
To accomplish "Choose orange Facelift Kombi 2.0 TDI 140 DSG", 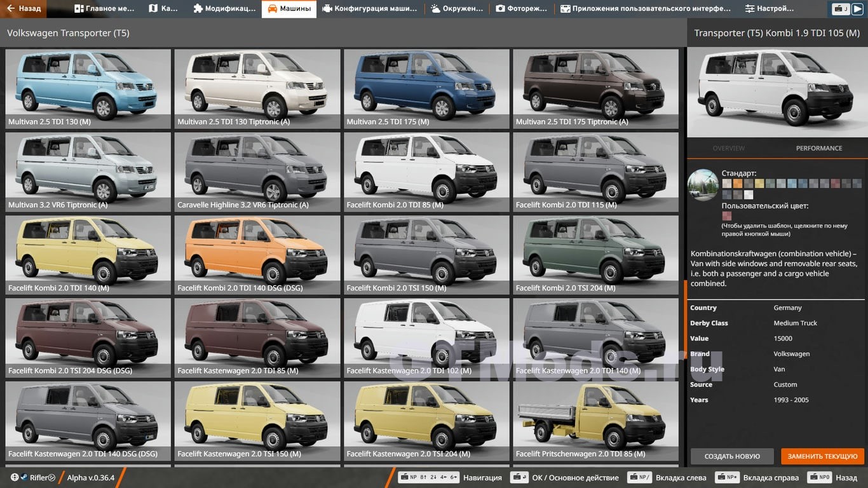I will click(257, 255).
